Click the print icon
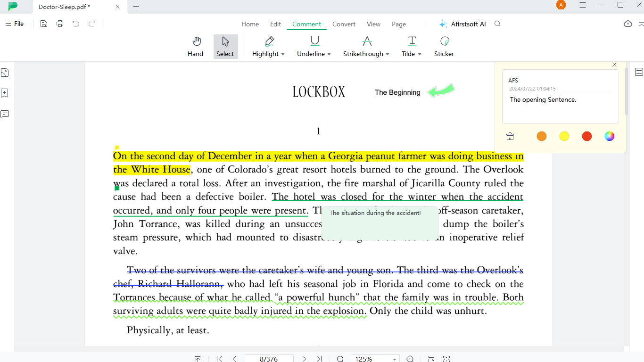 pos(60,24)
